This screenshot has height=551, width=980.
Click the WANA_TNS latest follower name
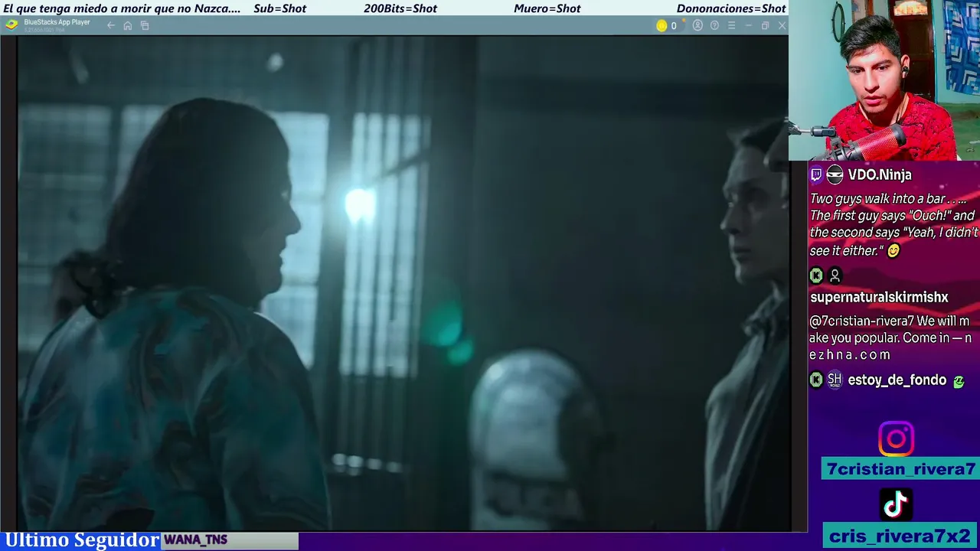[x=195, y=540]
